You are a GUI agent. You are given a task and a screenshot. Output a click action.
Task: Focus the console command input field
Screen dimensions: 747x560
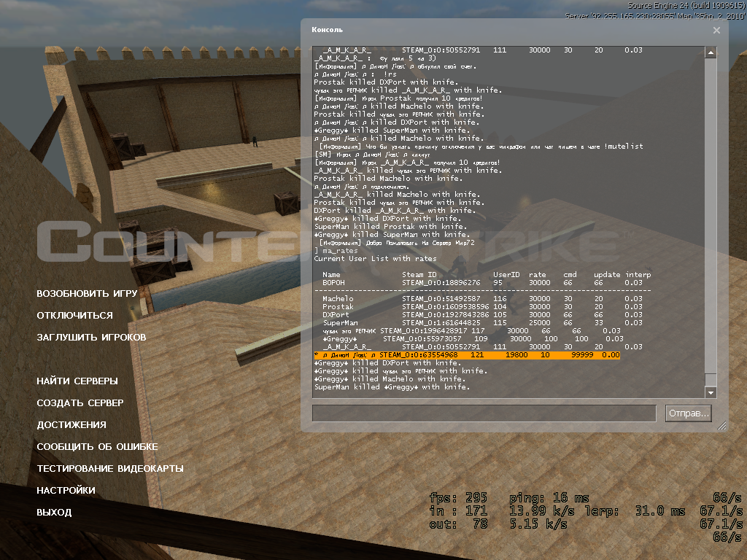(x=484, y=413)
